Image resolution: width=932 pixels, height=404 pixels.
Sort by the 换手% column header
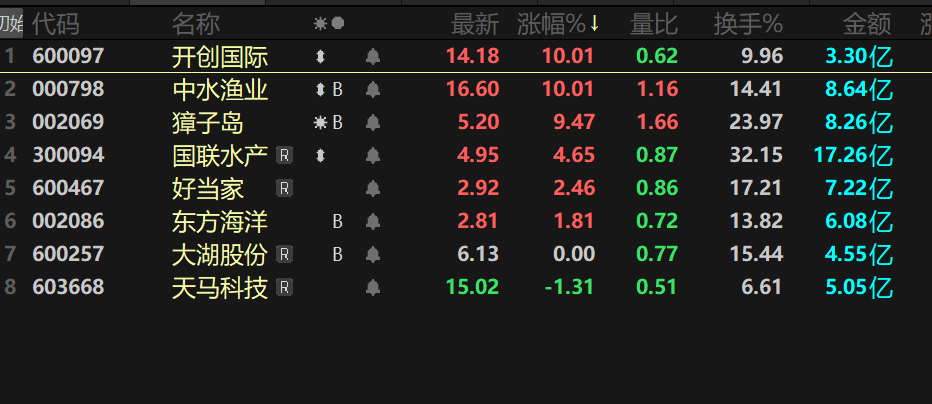click(748, 24)
